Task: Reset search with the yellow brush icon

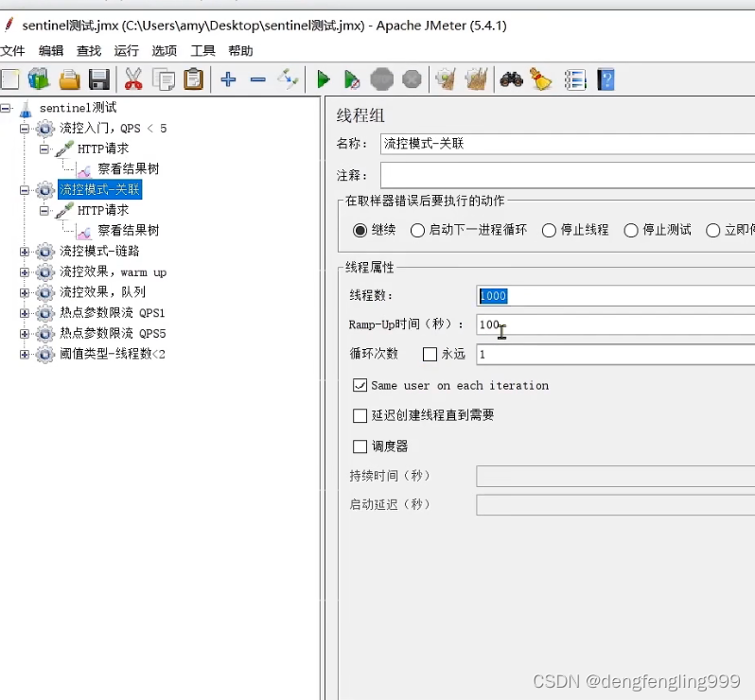Action: click(x=541, y=79)
